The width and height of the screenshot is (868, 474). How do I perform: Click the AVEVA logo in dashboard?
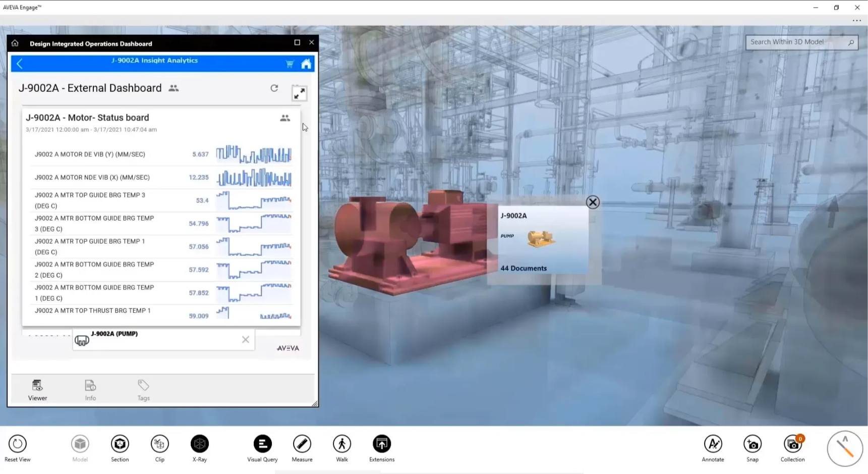click(288, 348)
